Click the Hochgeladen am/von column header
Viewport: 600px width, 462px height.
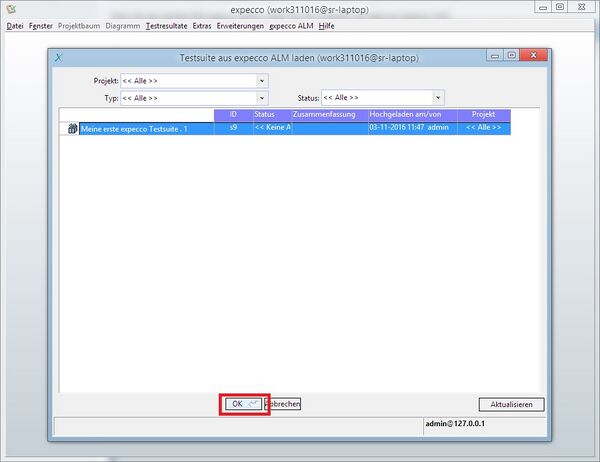410,115
